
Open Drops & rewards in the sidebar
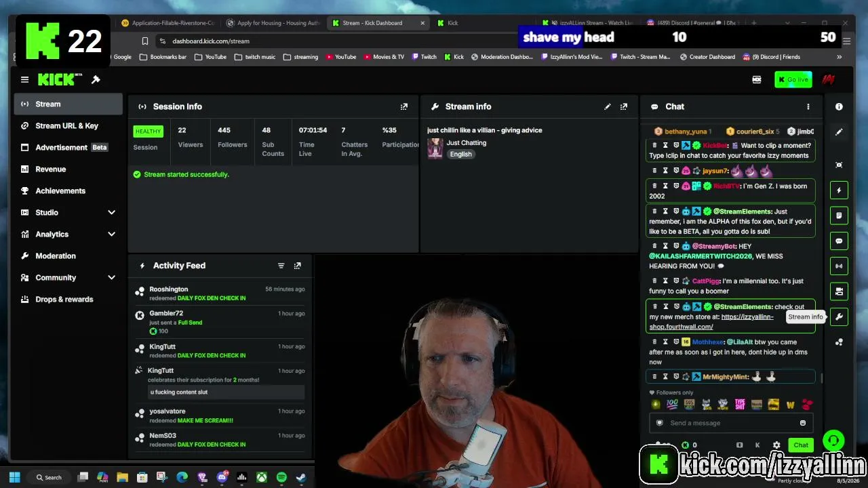[x=68, y=299]
